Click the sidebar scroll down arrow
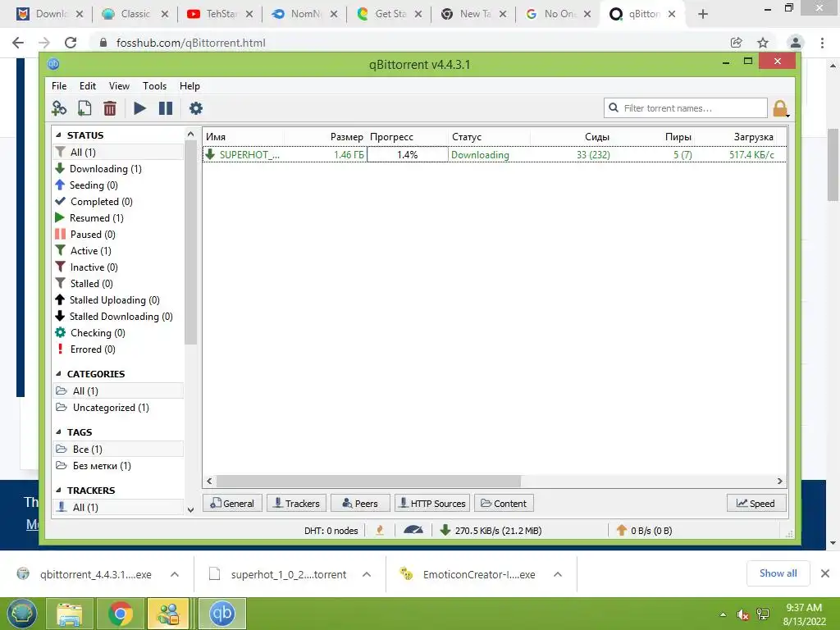Image resolution: width=840 pixels, height=630 pixels. coord(190,509)
